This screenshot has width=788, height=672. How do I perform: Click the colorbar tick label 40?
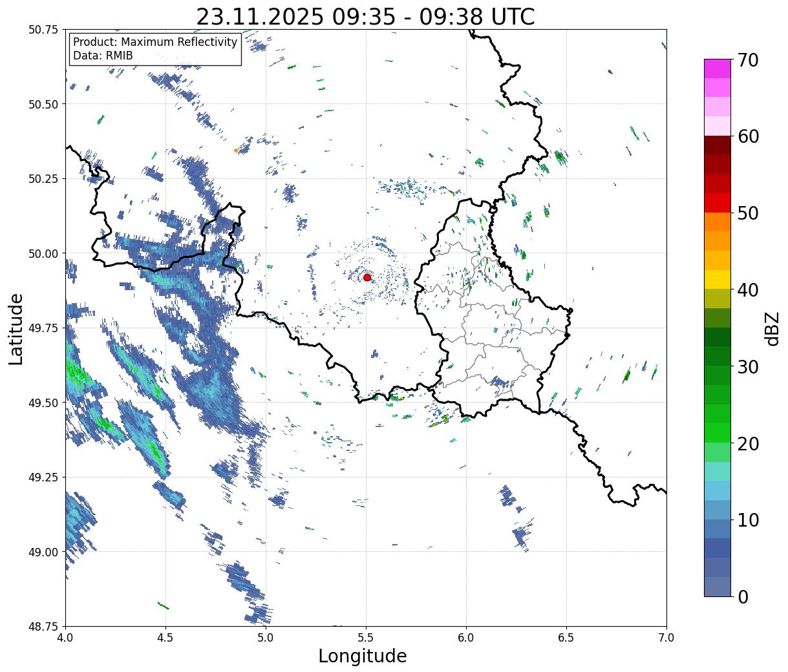pos(748,289)
